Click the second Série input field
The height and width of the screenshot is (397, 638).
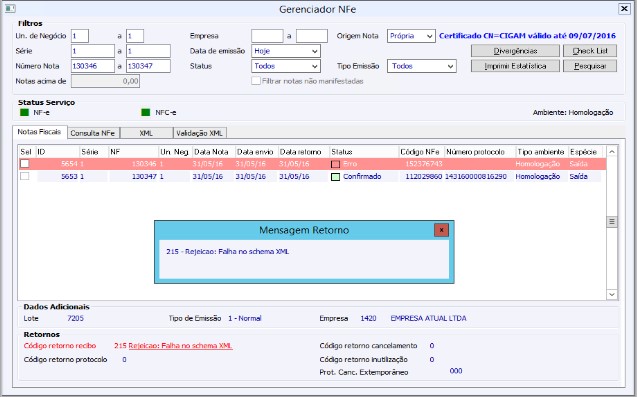point(148,51)
